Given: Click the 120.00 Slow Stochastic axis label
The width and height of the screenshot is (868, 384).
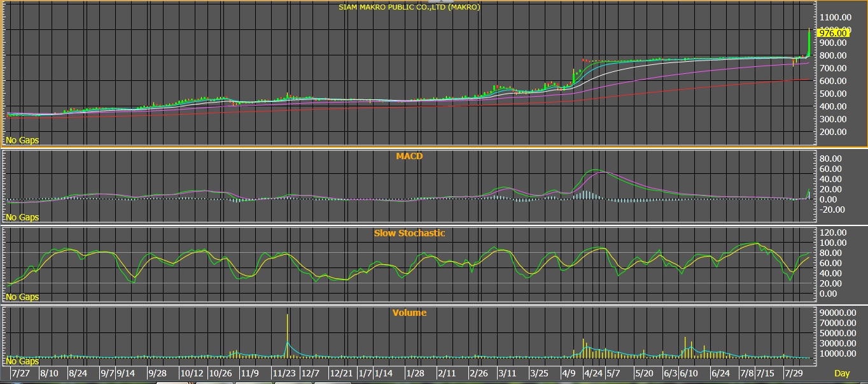Looking at the screenshot, I should (x=834, y=232).
